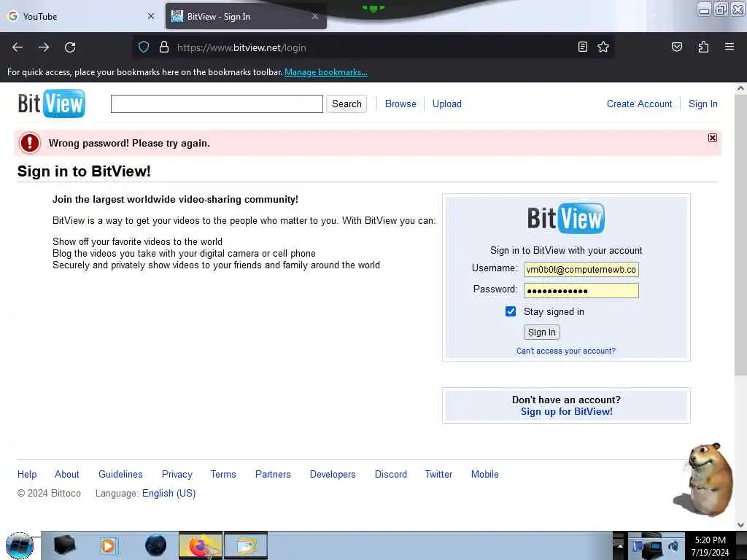Focus the BitView search text box
The image size is (747, 560).
(x=217, y=104)
